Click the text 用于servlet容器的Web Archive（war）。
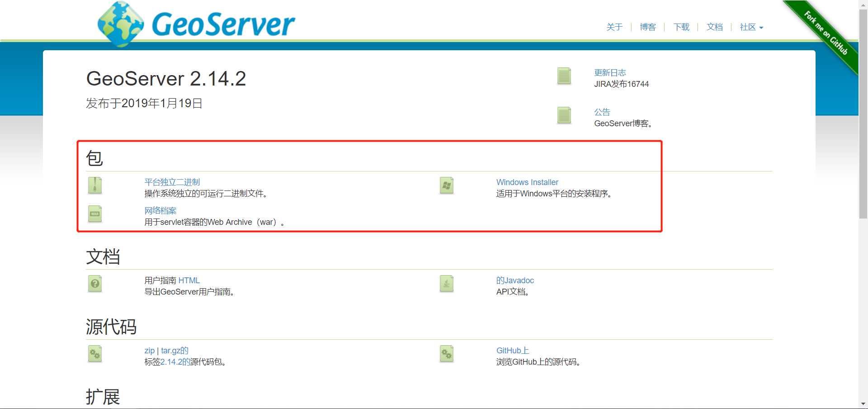 click(215, 222)
